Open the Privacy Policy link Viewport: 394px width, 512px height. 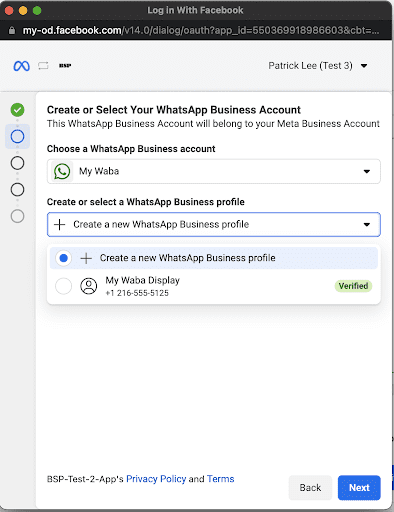point(156,479)
